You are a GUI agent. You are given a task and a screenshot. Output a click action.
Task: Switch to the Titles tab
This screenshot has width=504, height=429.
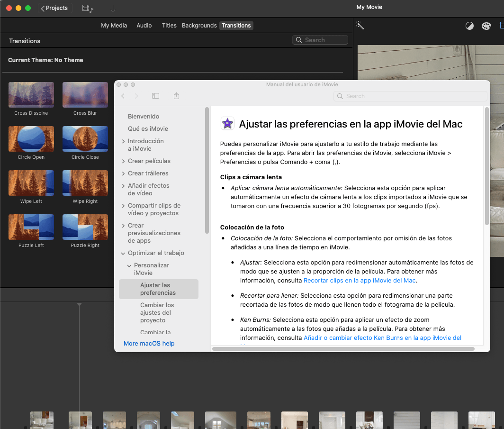pos(169,26)
